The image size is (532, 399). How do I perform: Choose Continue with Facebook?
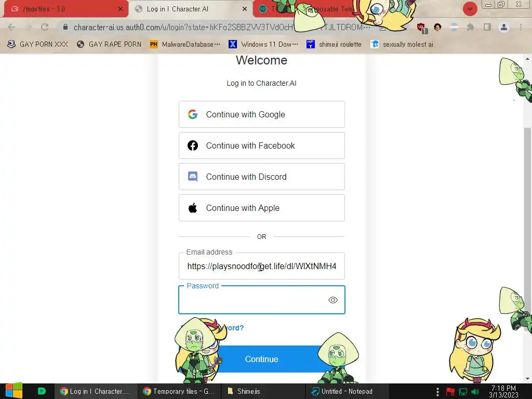pos(262,145)
